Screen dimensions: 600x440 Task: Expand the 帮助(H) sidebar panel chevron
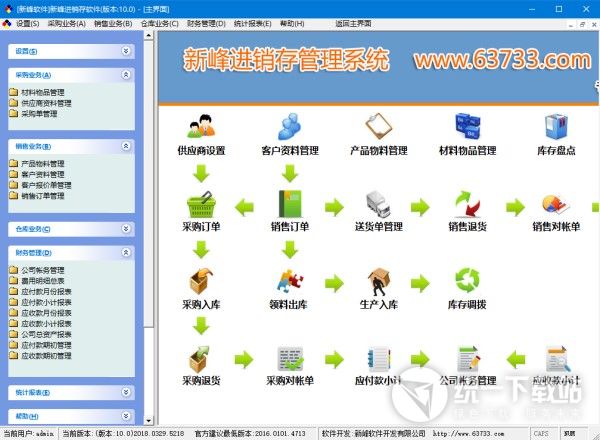click(126, 416)
